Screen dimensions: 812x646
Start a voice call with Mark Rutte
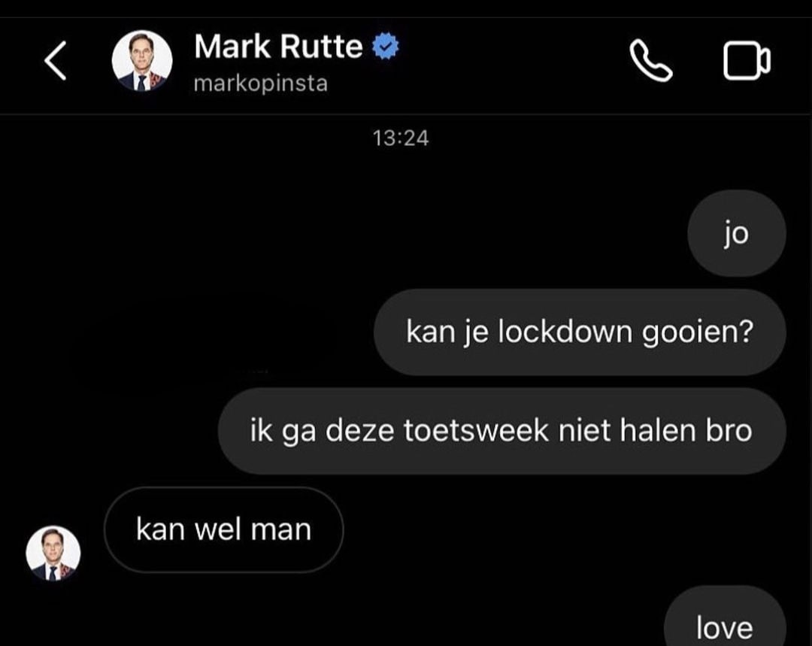[651, 61]
